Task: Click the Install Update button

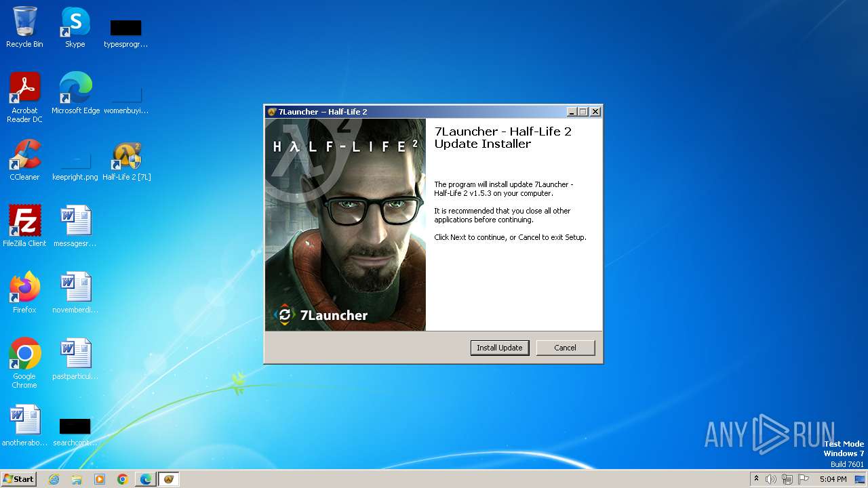Action: (500, 348)
